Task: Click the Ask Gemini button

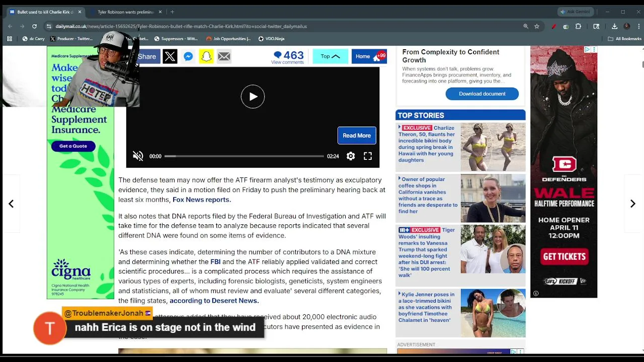Action: [x=576, y=12]
